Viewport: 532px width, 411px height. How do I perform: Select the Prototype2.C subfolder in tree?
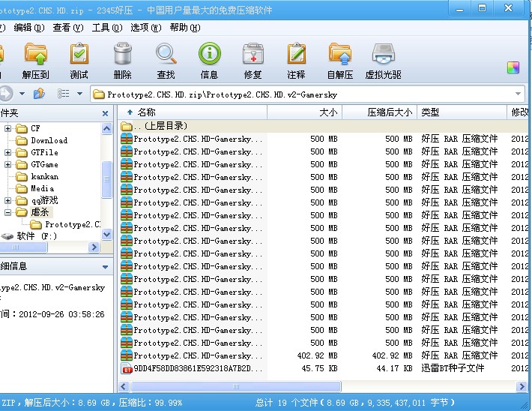click(72, 224)
